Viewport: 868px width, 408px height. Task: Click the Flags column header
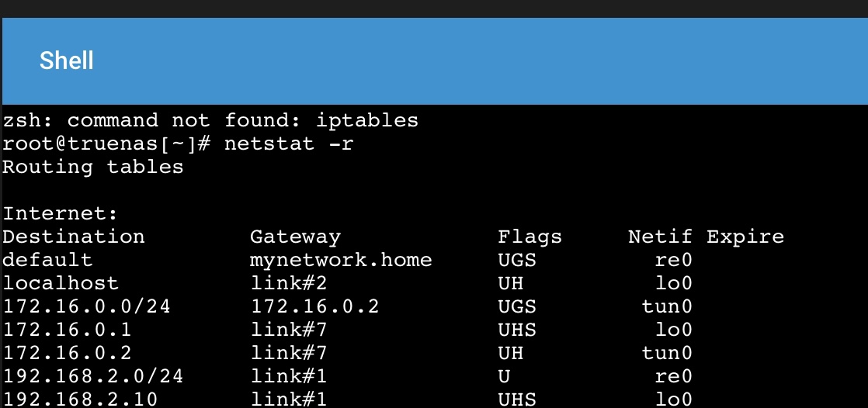click(x=529, y=237)
